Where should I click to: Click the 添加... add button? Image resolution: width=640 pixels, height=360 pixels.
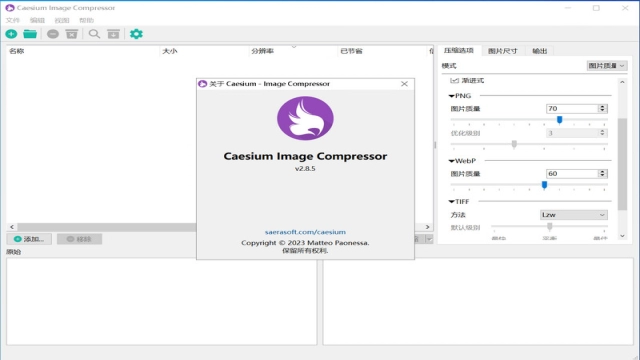pyautogui.click(x=29, y=239)
